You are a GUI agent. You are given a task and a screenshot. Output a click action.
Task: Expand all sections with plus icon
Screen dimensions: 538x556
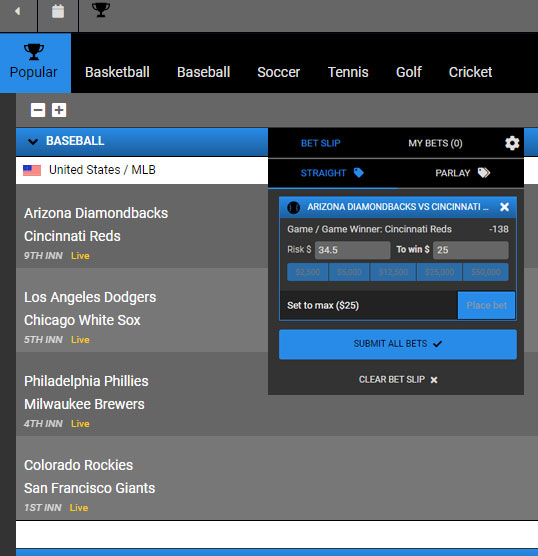59,110
